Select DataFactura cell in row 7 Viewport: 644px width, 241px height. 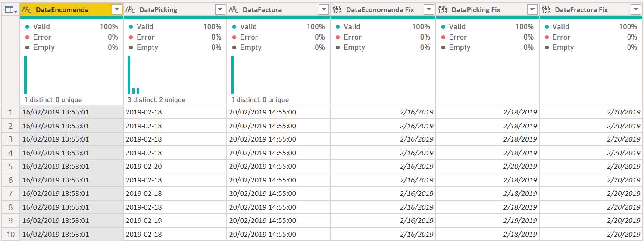click(x=278, y=194)
